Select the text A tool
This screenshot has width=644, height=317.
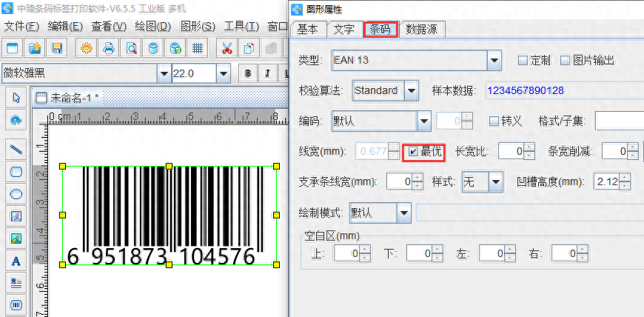(16, 261)
